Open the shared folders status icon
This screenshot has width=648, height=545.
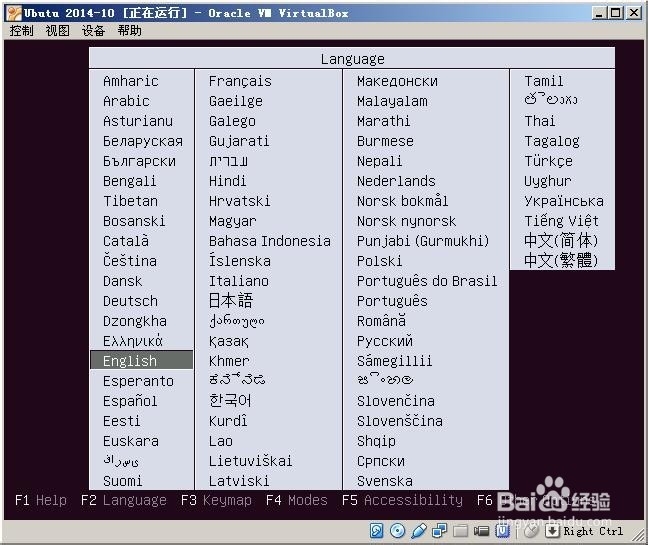point(460,531)
